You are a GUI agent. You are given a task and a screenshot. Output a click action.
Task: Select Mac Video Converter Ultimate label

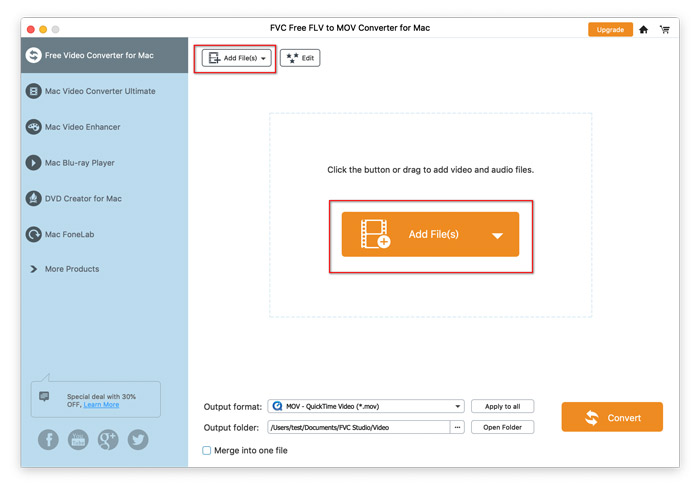coord(100,91)
